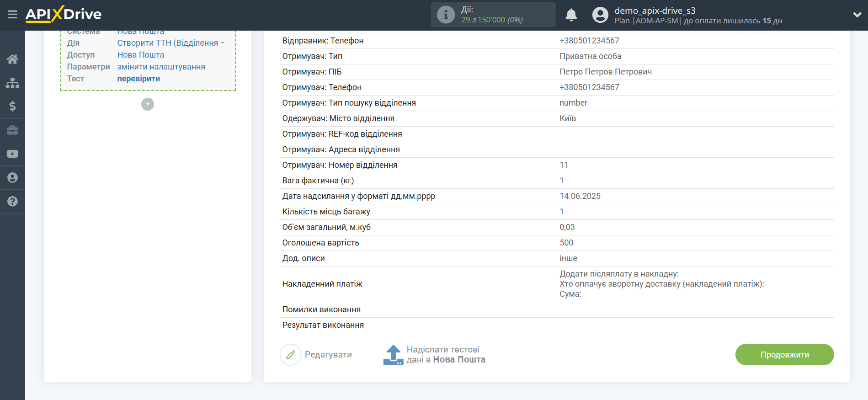Image resolution: width=868 pixels, height=400 pixels.
Task: Click the Редагувати label
Action: pyautogui.click(x=328, y=355)
